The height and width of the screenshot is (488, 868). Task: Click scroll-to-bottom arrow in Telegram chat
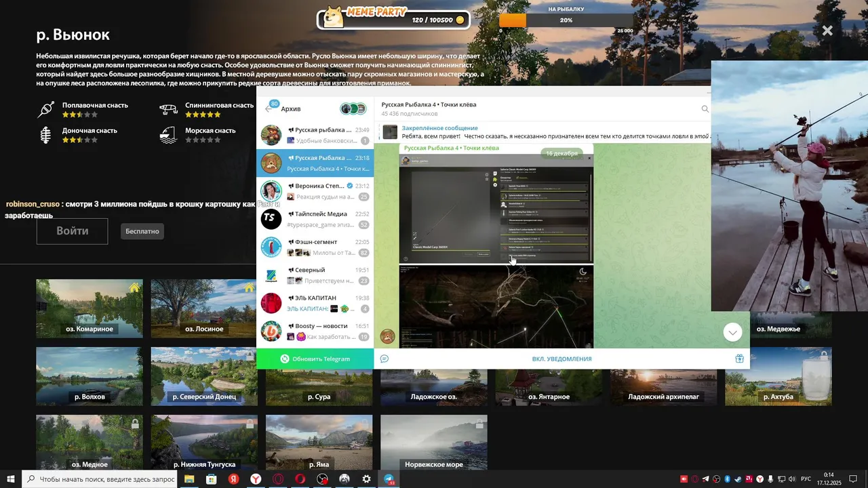click(732, 332)
